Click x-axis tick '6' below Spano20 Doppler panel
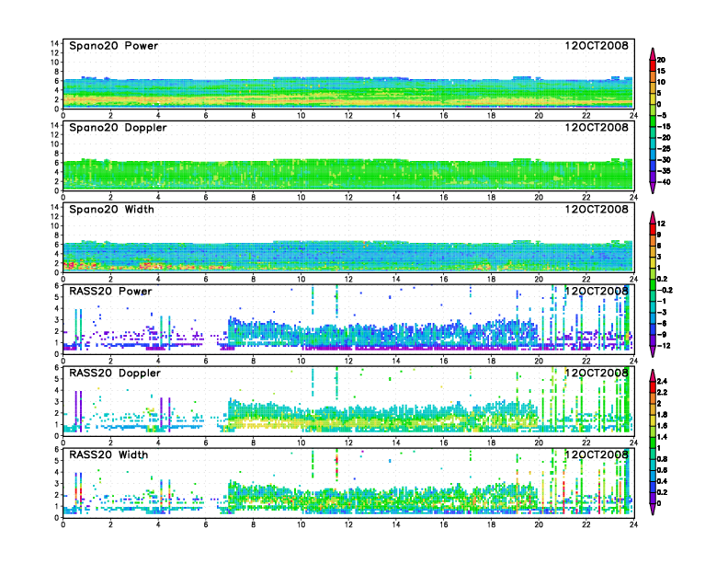Screen dimensions: 728x563 click(x=206, y=197)
